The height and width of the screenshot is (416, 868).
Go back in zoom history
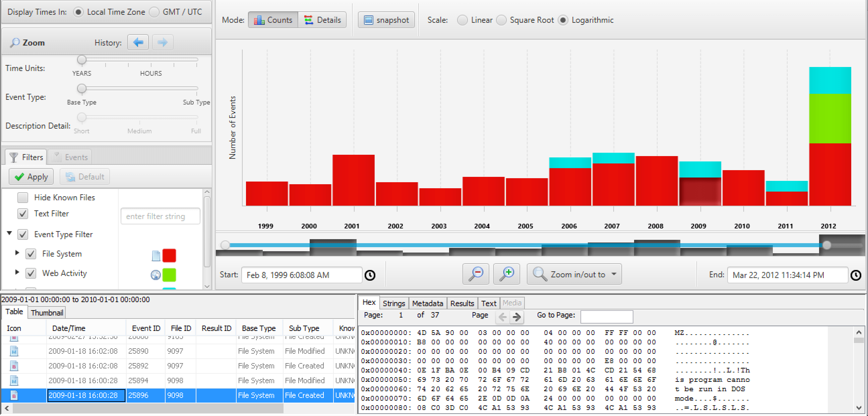click(138, 43)
